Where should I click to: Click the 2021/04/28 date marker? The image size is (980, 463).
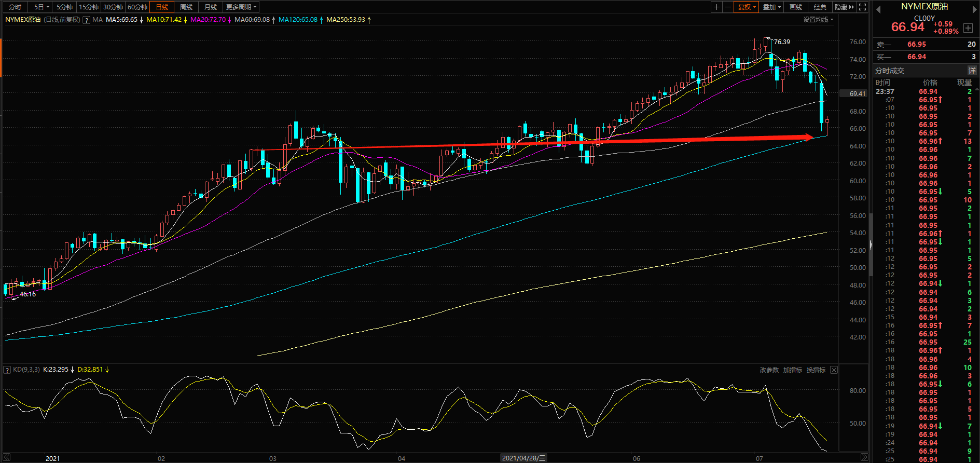(x=523, y=458)
